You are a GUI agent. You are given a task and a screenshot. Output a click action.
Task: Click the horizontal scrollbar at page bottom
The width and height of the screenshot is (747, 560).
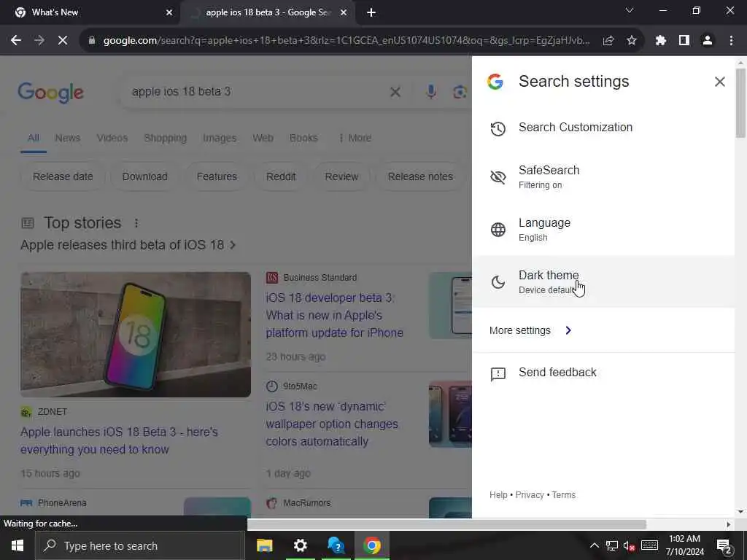coord(446,524)
